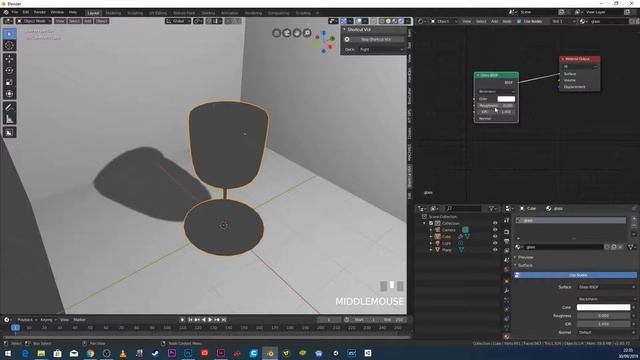Image resolution: width=640 pixels, height=360 pixels.
Task: Click the Roughness slider in properties
Action: coord(603,316)
